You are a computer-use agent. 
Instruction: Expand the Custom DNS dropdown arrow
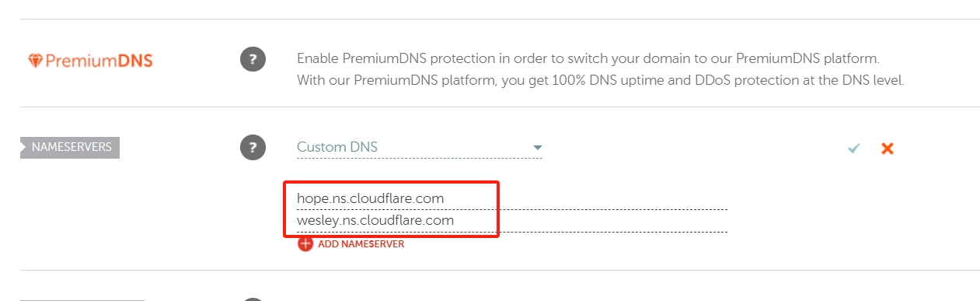[536, 148]
